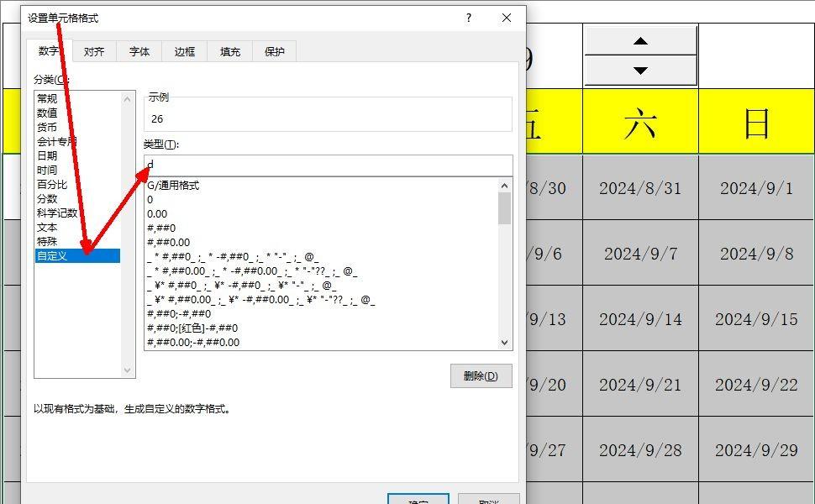The width and height of the screenshot is (815, 504).
Task: Click type list scroll up arrow
Action: 504,186
